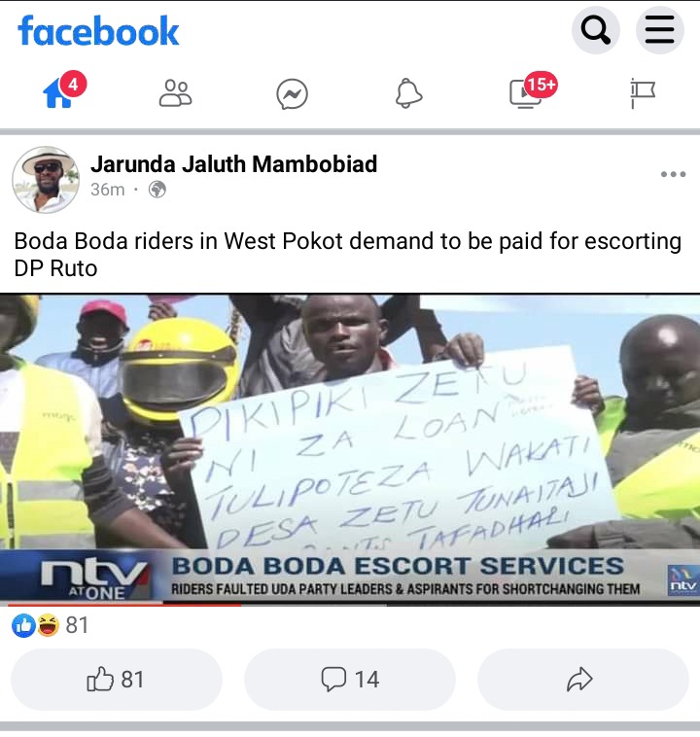Screen dimensions: 700x737
Task: Open the Pages flag icon
Action: pos(643,93)
